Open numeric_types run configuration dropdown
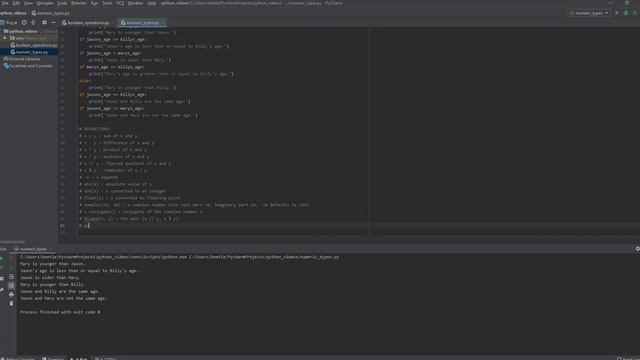 589,13
